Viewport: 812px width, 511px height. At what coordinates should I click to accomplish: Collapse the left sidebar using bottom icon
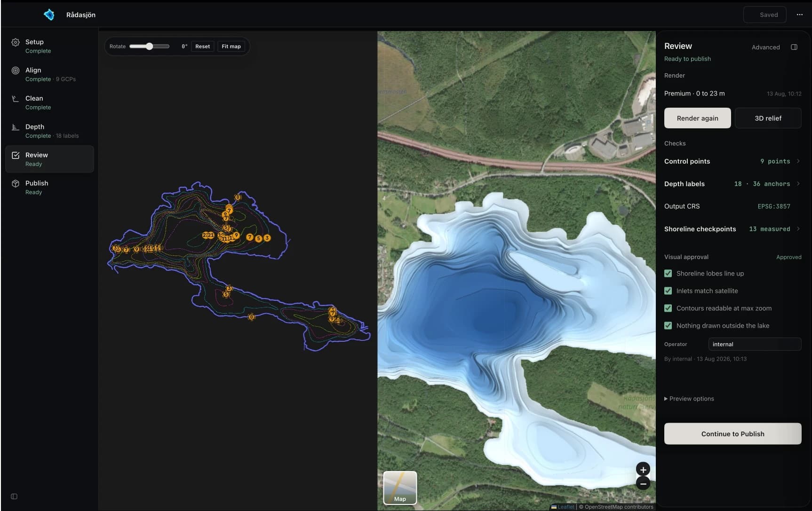click(x=14, y=496)
